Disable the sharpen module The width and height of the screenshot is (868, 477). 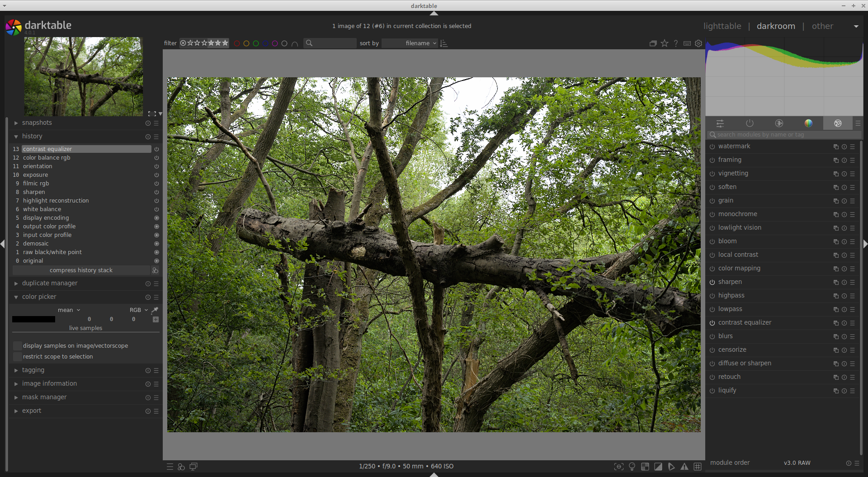[712, 282]
